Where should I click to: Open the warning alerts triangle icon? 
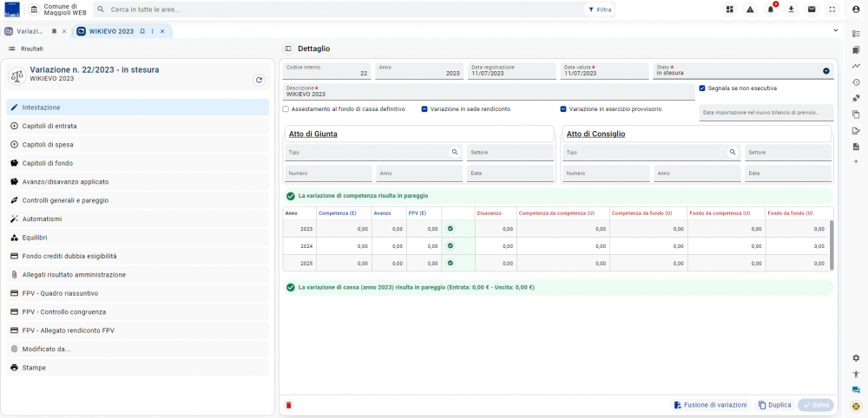coord(750,10)
